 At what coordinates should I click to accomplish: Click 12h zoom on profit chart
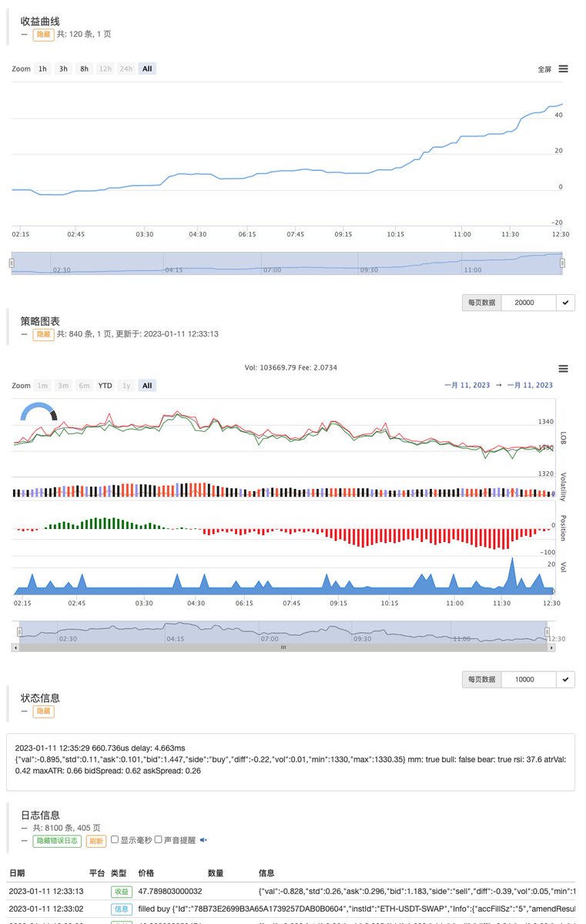pos(105,69)
